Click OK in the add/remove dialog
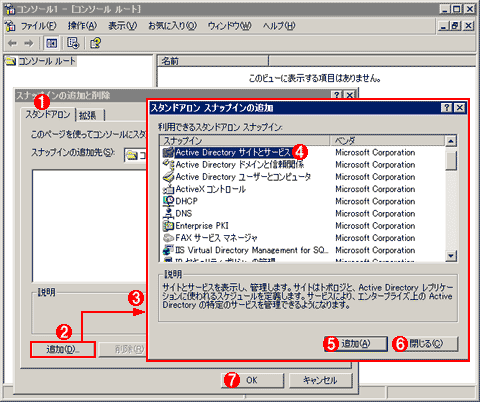The width and height of the screenshot is (480, 402). click(252, 380)
